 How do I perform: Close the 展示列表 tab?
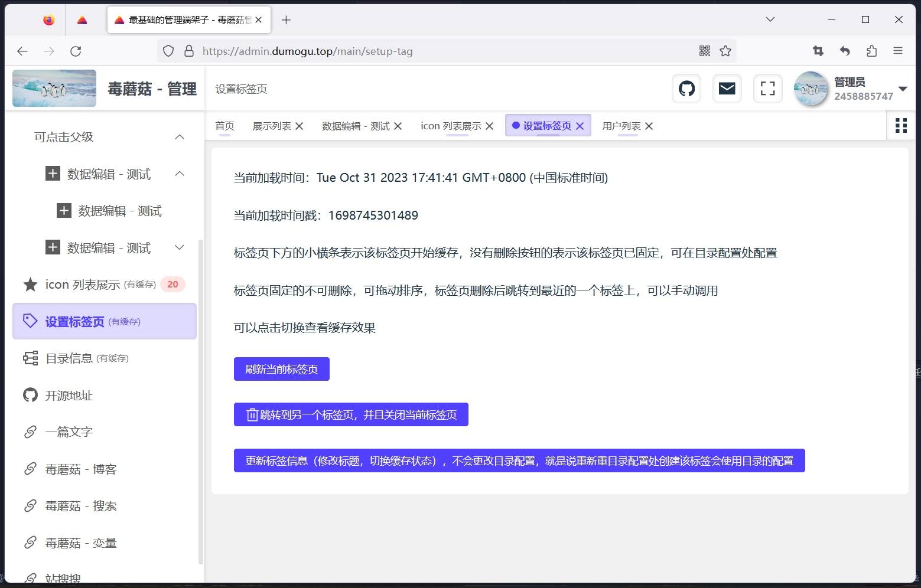(300, 125)
